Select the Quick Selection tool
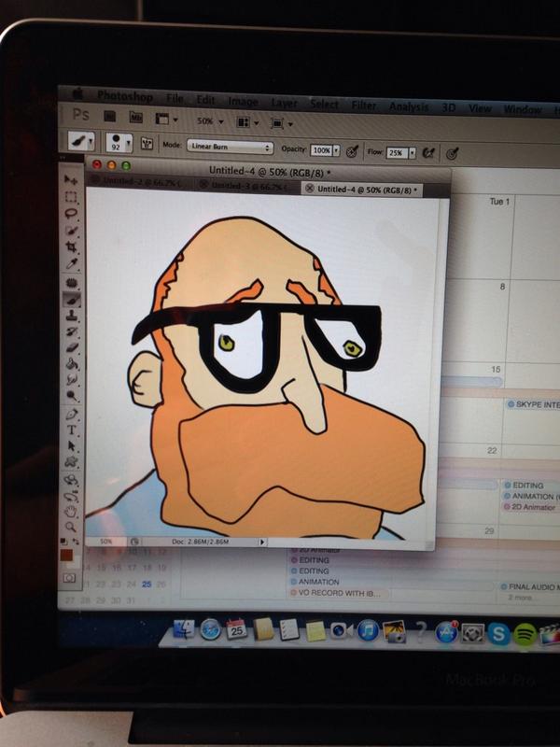 coord(72,230)
